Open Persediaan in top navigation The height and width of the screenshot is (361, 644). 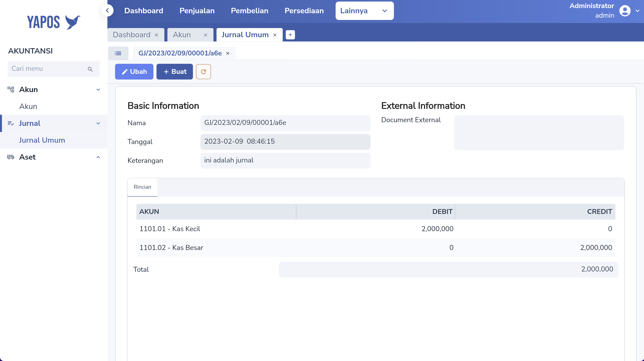pos(304,11)
